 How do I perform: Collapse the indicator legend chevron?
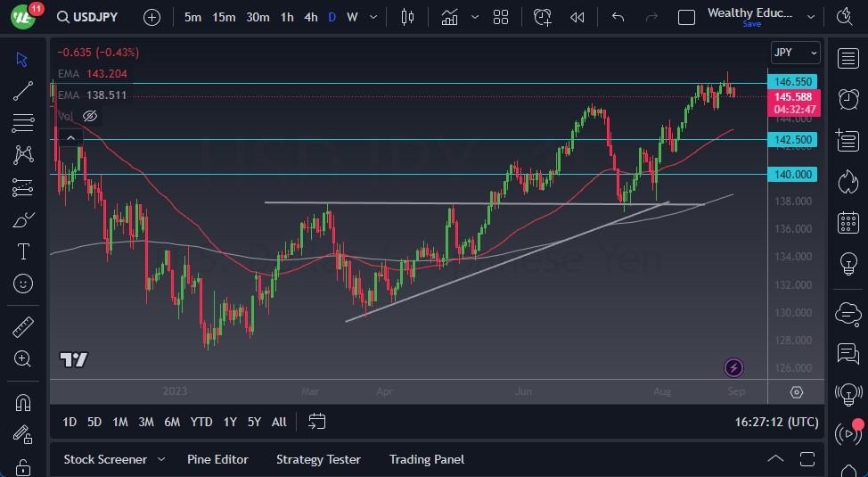coord(70,137)
